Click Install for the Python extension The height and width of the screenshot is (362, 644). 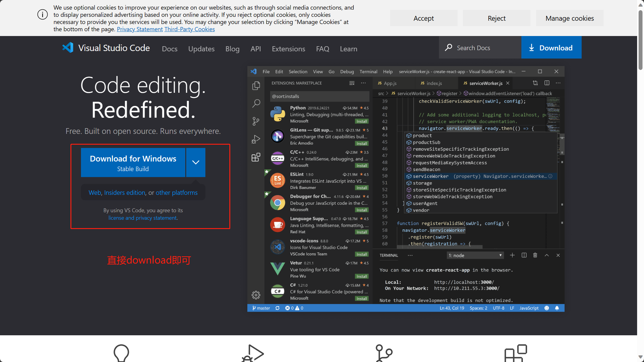(362, 121)
